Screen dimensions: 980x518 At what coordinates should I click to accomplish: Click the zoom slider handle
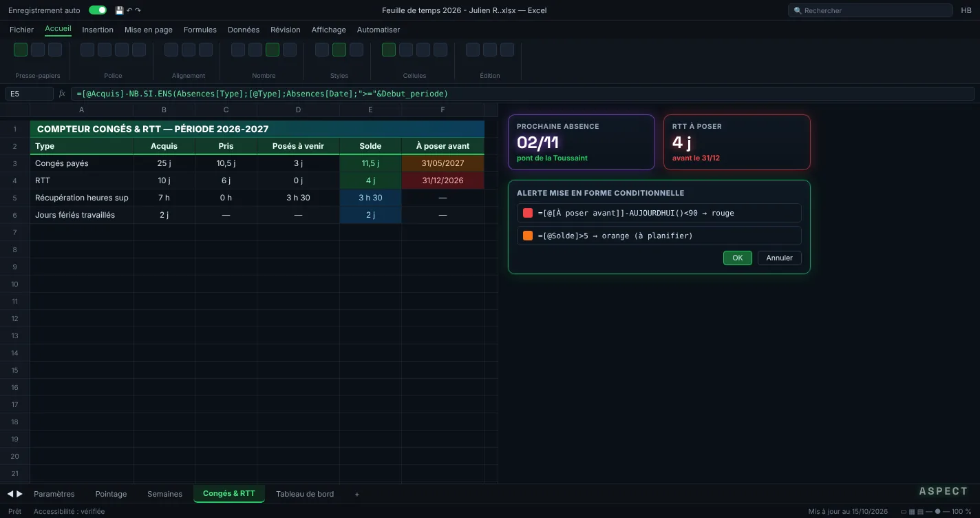pos(937,512)
